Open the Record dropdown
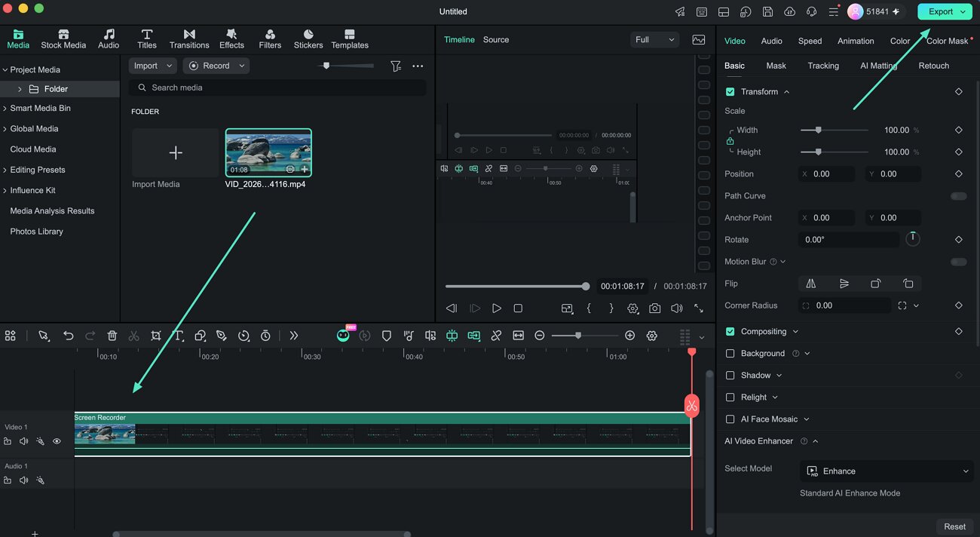980x537 pixels. 216,66
